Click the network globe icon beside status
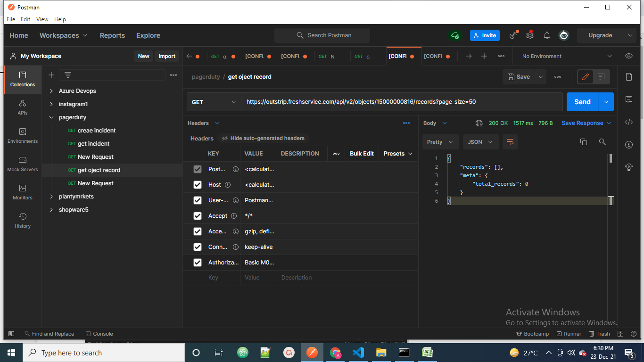 coord(479,123)
